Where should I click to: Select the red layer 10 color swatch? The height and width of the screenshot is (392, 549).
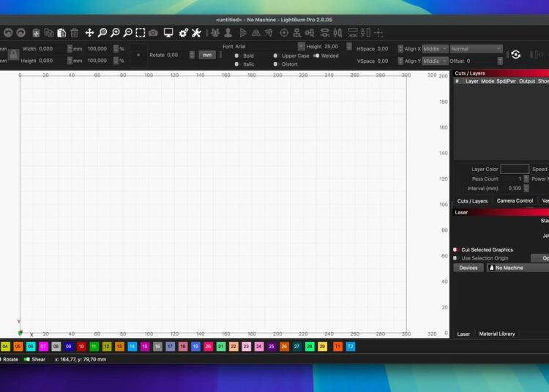(81, 346)
